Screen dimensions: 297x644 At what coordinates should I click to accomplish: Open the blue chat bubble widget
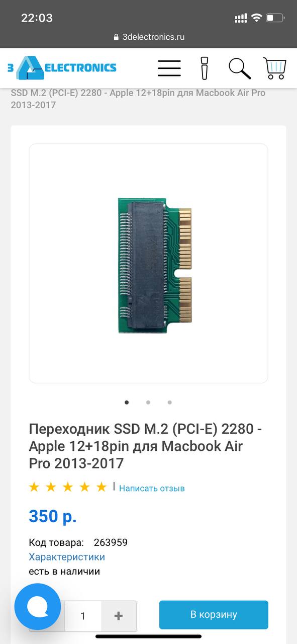(x=38, y=606)
